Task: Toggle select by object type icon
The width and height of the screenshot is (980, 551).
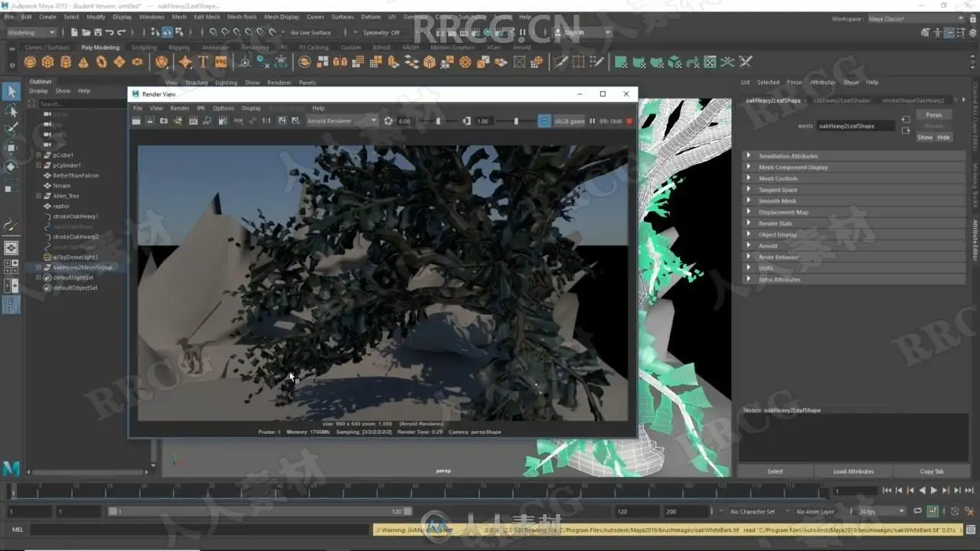Action: pos(167,32)
